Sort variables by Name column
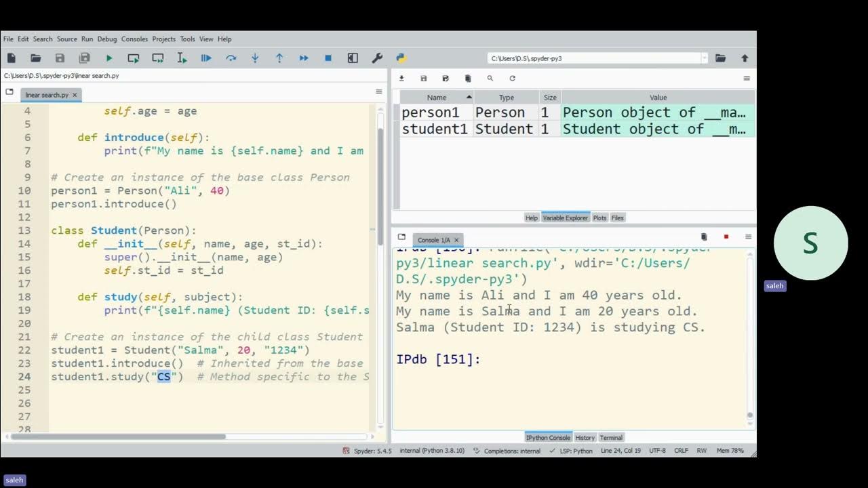 (437, 98)
